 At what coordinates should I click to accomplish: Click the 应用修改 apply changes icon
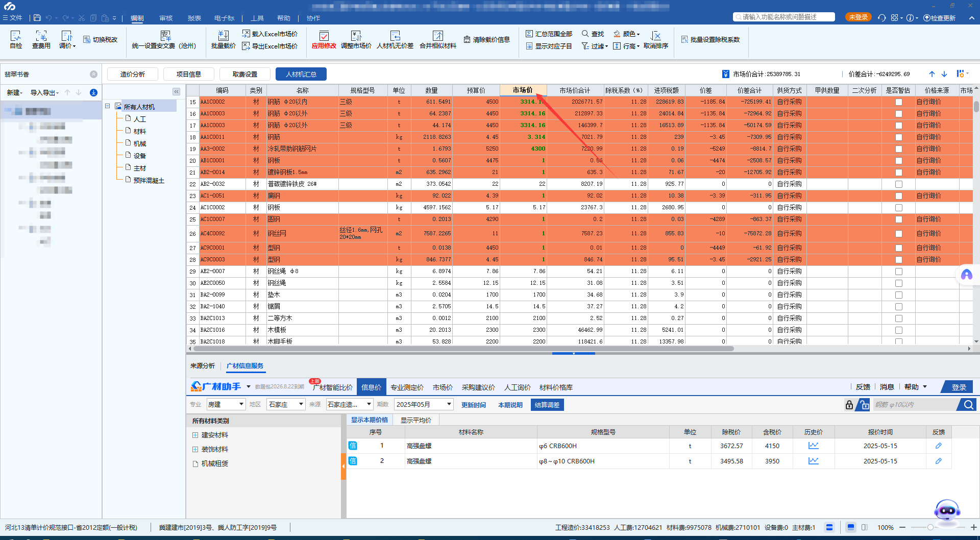pyautogui.click(x=324, y=39)
